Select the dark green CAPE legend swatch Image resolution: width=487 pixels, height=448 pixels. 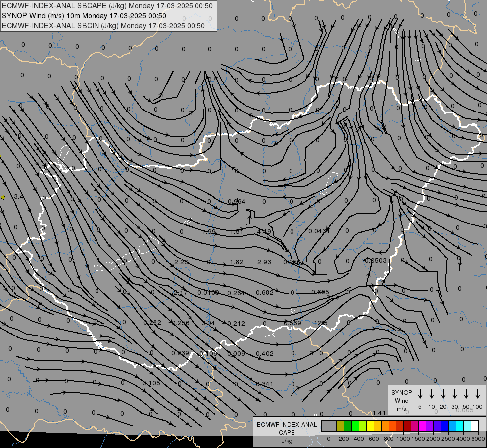point(348,426)
